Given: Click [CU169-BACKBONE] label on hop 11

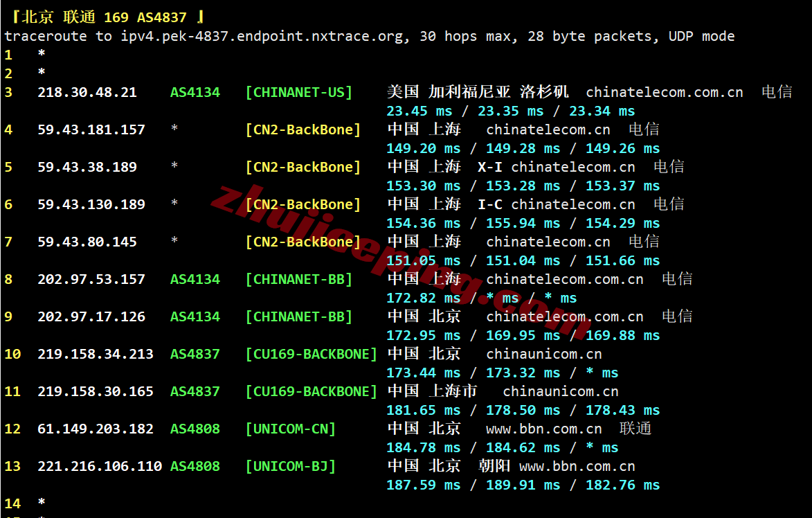Looking at the screenshot, I should 312,391.
